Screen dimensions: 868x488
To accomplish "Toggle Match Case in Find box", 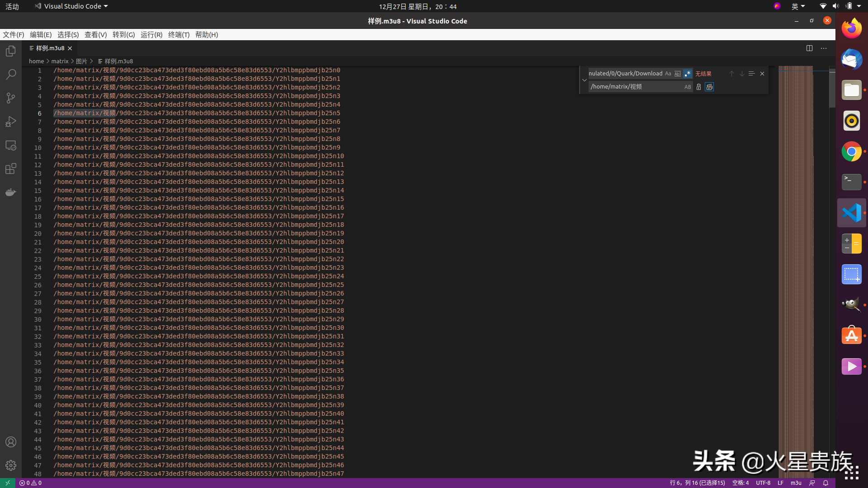I will [x=668, y=74].
